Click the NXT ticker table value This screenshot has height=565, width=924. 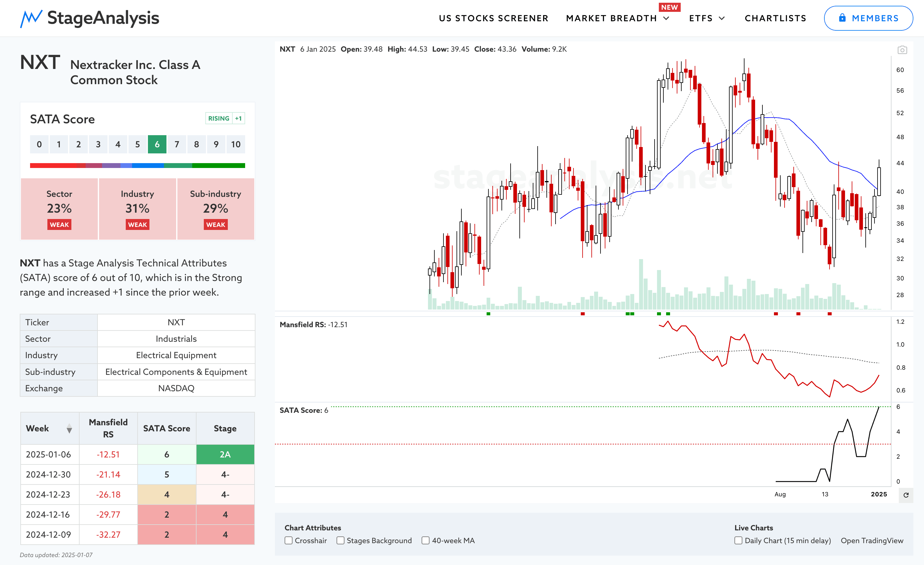click(x=176, y=322)
